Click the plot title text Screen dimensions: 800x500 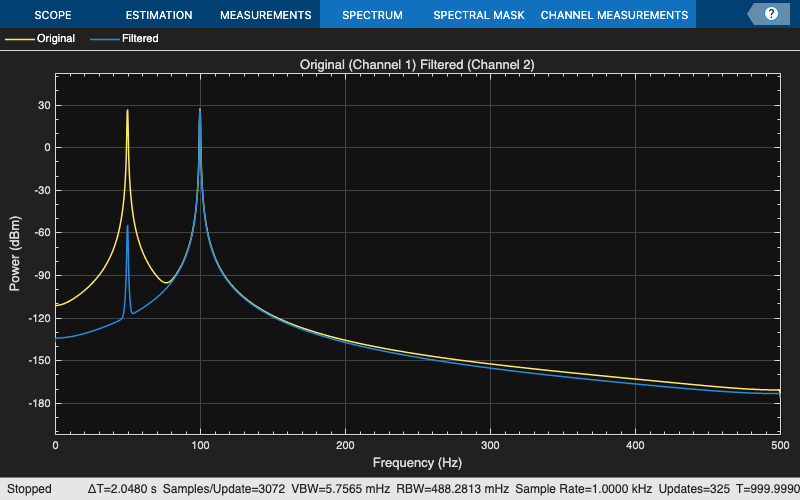tap(417, 65)
